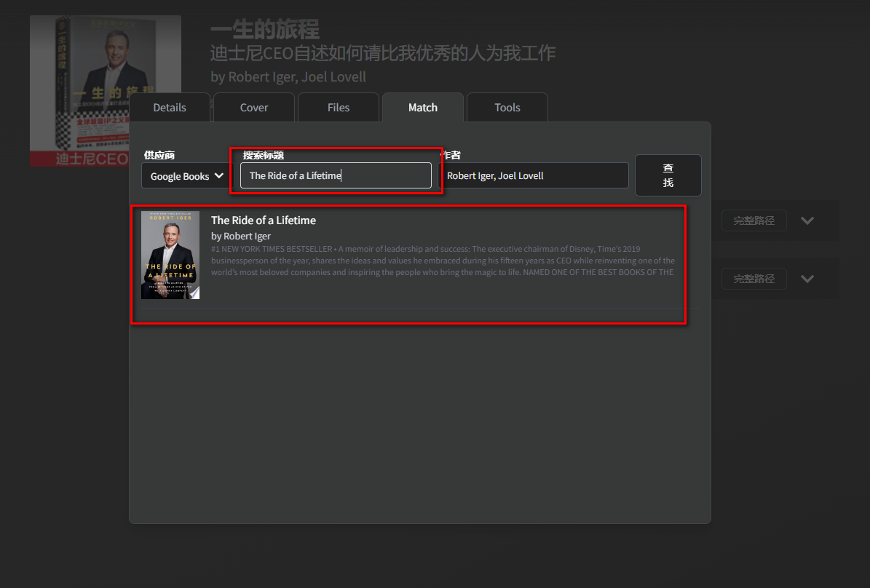Click "by Robert Iger" in the search result

241,237
